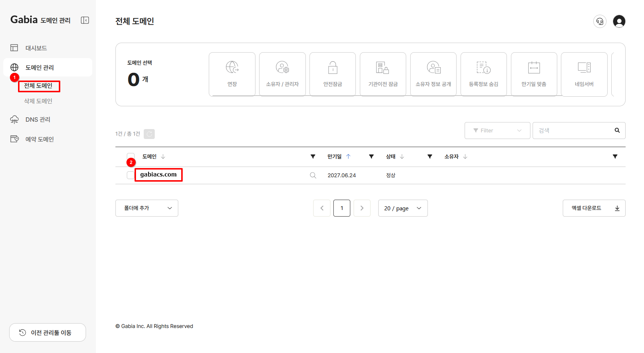644x353 pixels.
Task: Sort by 상태 column arrow
Action: click(402, 157)
